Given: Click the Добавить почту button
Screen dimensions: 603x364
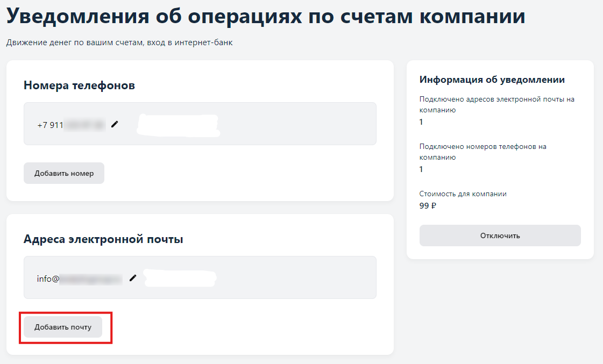Looking at the screenshot, I should click(63, 327).
